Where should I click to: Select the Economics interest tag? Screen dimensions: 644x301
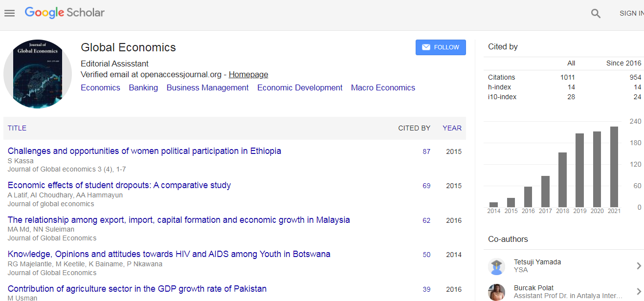100,88
